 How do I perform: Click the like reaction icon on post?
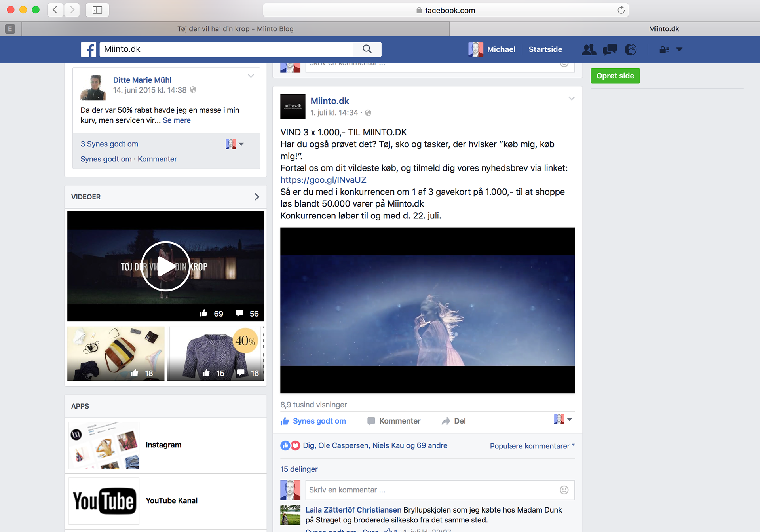tap(285, 446)
